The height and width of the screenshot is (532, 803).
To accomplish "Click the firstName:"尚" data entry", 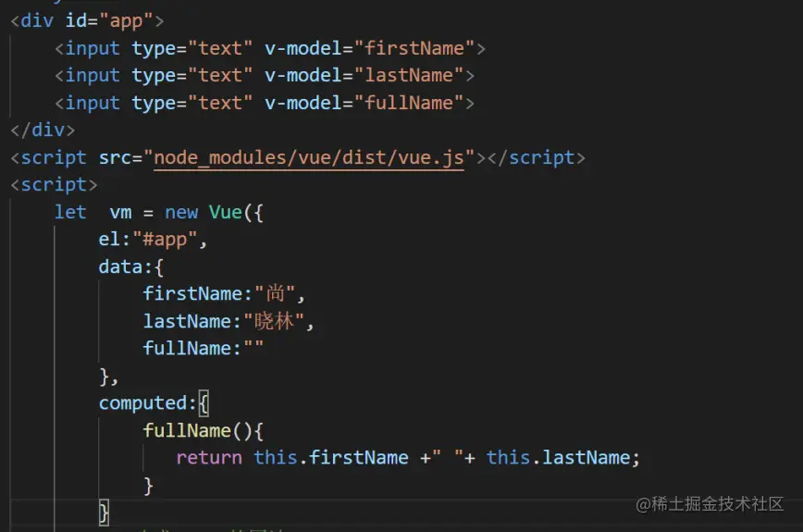I will coord(224,294).
